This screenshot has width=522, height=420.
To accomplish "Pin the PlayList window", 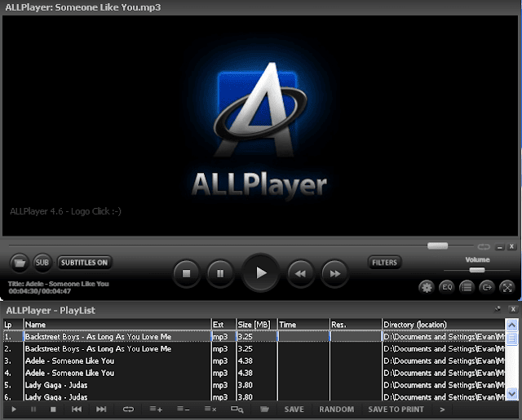I will [498, 309].
